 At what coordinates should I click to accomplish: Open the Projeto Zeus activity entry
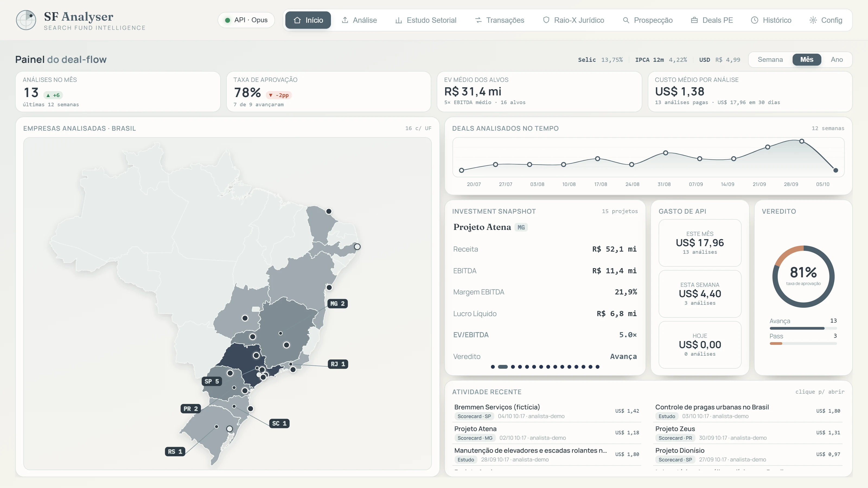click(x=748, y=433)
